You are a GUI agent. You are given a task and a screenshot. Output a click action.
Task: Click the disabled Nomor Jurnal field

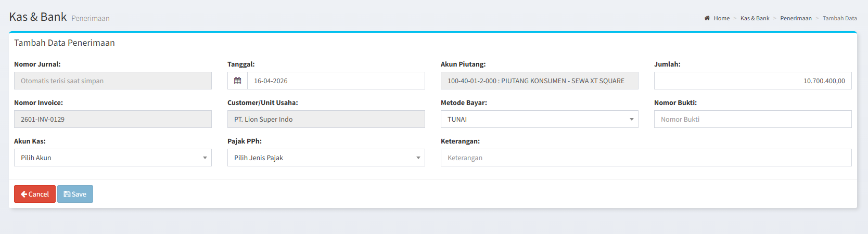pyautogui.click(x=113, y=81)
